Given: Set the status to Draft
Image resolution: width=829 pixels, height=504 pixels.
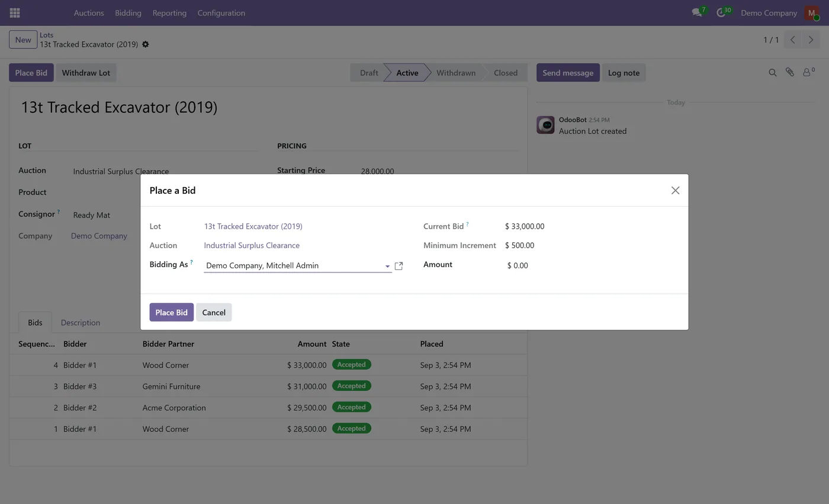Looking at the screenshot, I should pos(368,73).
